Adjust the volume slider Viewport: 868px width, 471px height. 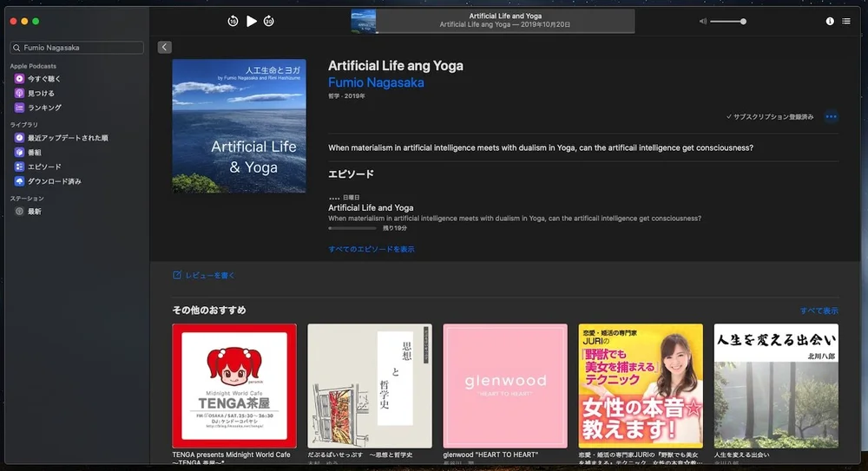(x=728, y=22)
